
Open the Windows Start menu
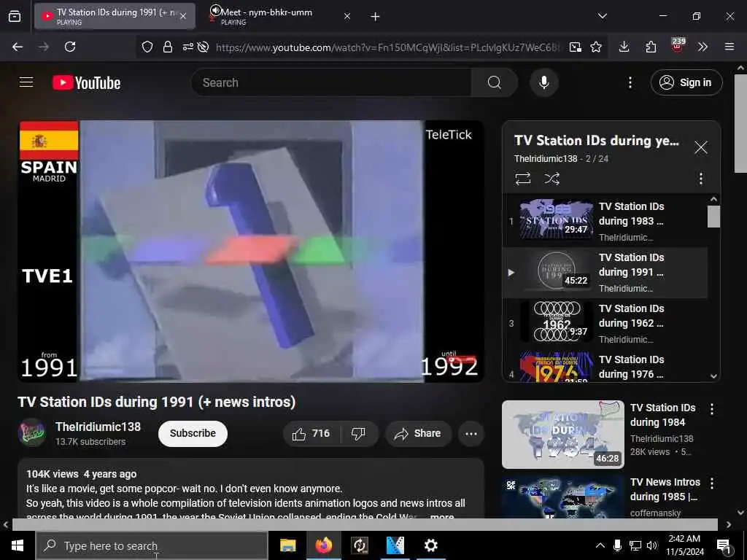tap(18, 545)
